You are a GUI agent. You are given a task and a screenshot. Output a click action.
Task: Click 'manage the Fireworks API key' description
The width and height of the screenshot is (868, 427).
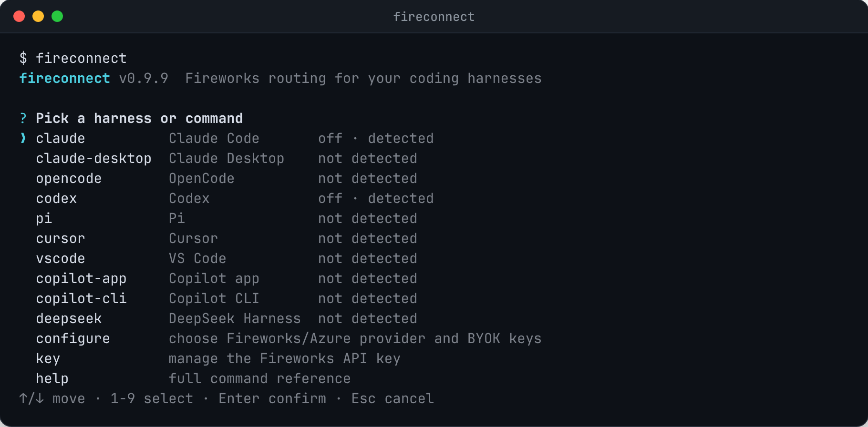[x=285, y=358]
